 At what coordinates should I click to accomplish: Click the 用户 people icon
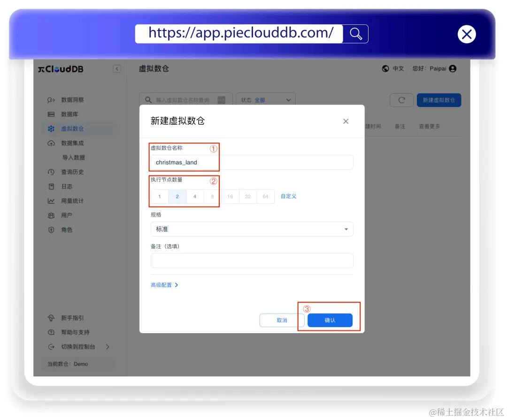51,215
